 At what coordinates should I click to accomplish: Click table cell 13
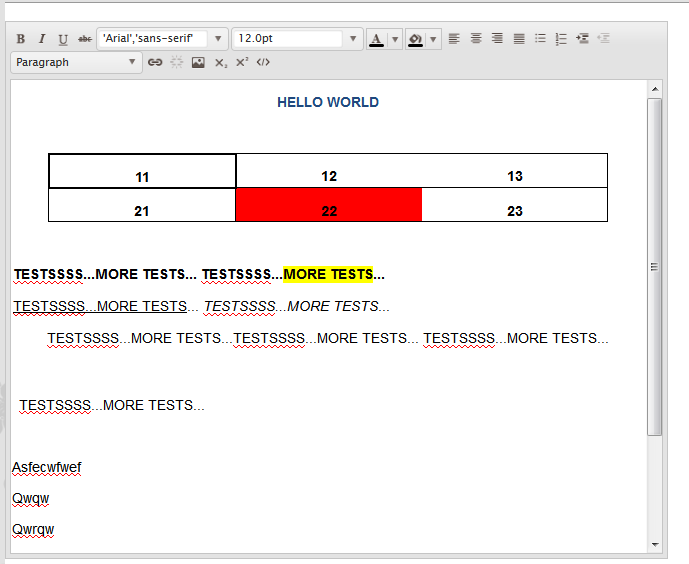pyautogui.click(x=515, y=171)
